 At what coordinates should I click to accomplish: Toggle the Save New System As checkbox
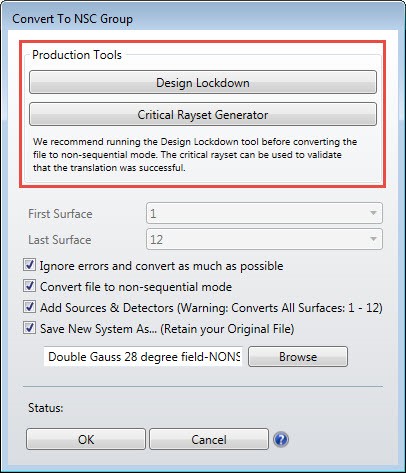pyautogui.click(x=29, y=328)
